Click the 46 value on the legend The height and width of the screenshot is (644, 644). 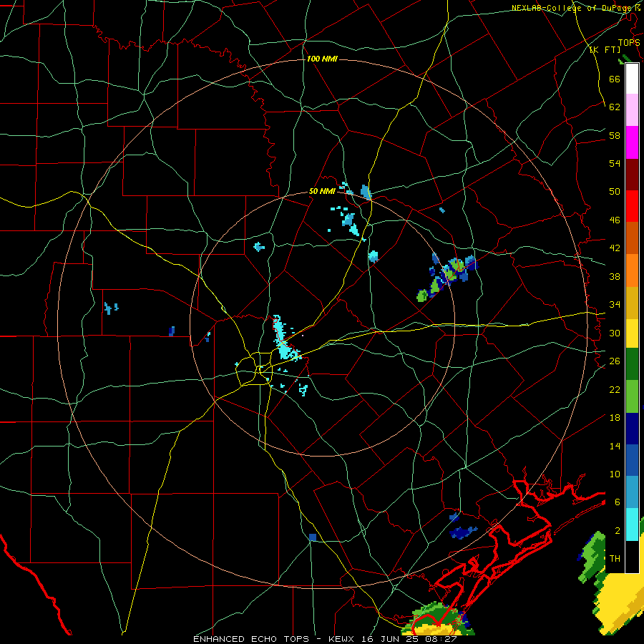[615, 220]
